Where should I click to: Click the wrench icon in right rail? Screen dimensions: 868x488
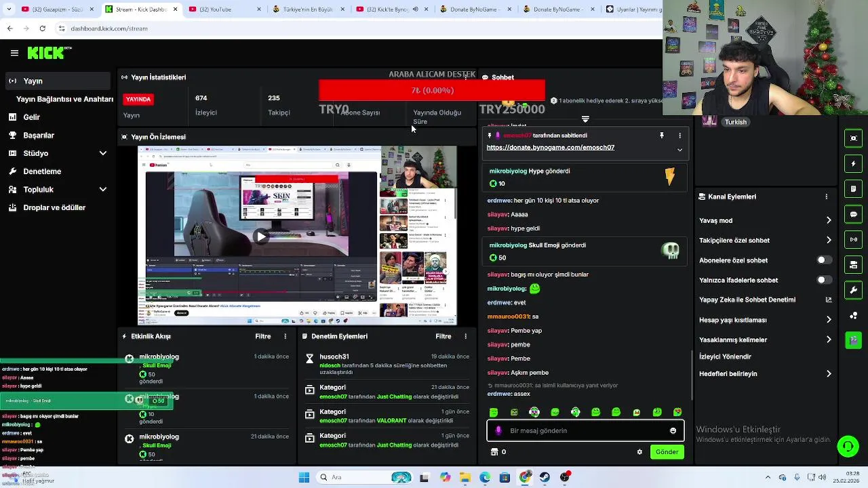(x=853, y=290)
